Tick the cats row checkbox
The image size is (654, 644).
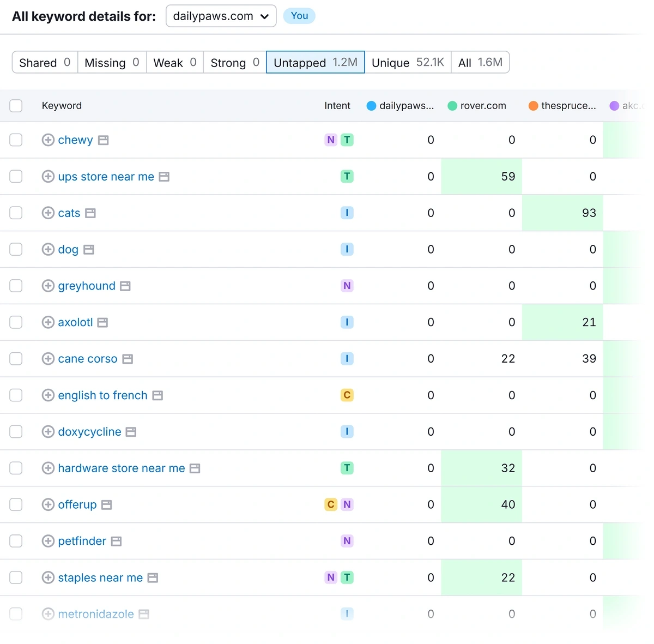pyautogui.click(x=16, y=213)
